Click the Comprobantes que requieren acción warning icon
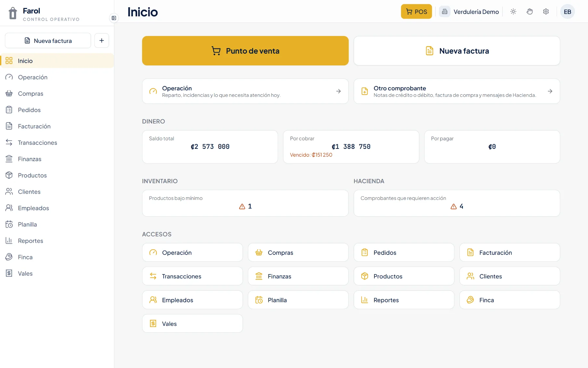Viewport: 588px width, 368px height. coord(454,206)
